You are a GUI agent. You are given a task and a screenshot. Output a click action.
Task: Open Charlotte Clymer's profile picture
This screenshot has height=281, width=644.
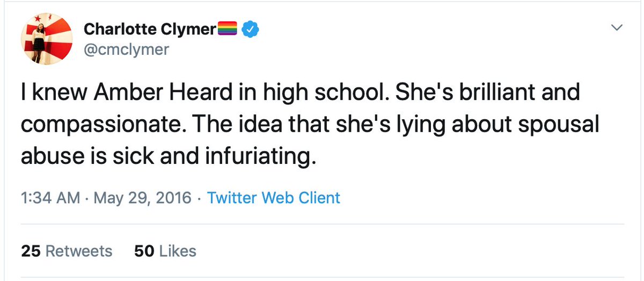pyautogui.click(x=46, y=39)
